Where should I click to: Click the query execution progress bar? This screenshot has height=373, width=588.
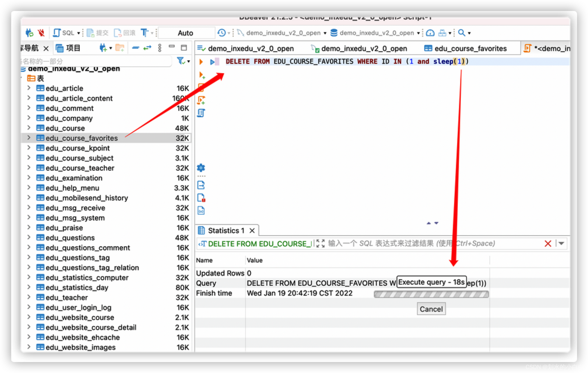pos(431,294)
